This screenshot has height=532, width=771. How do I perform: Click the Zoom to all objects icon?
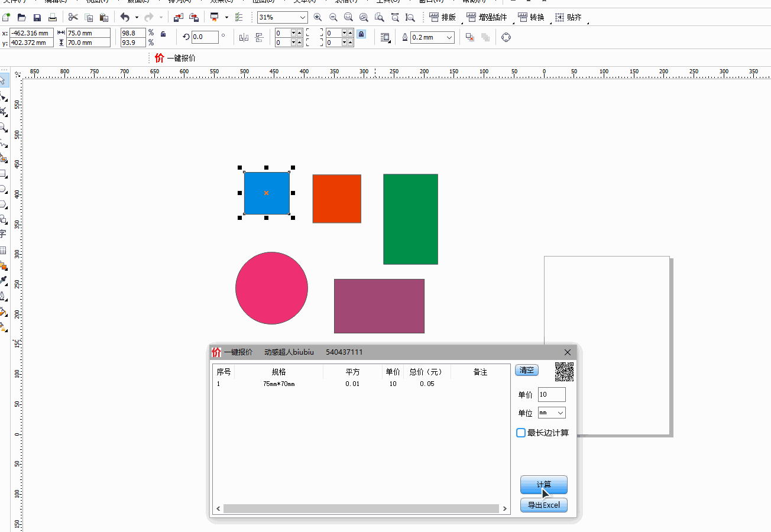364,18
